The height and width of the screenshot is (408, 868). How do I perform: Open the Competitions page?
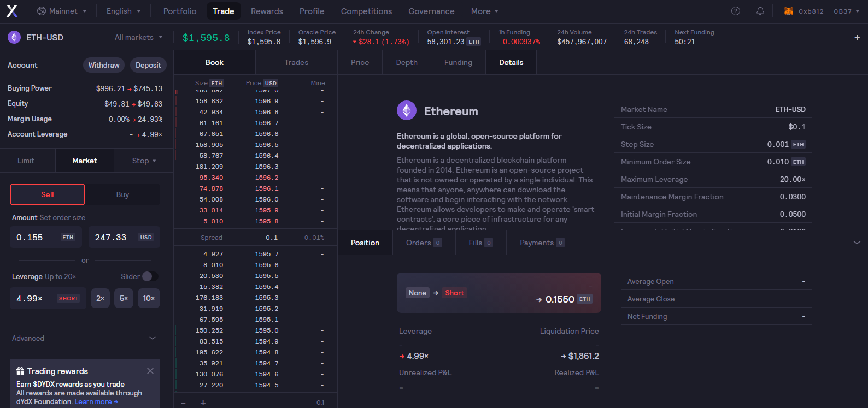pyautogui.click(x=366, y=11)
